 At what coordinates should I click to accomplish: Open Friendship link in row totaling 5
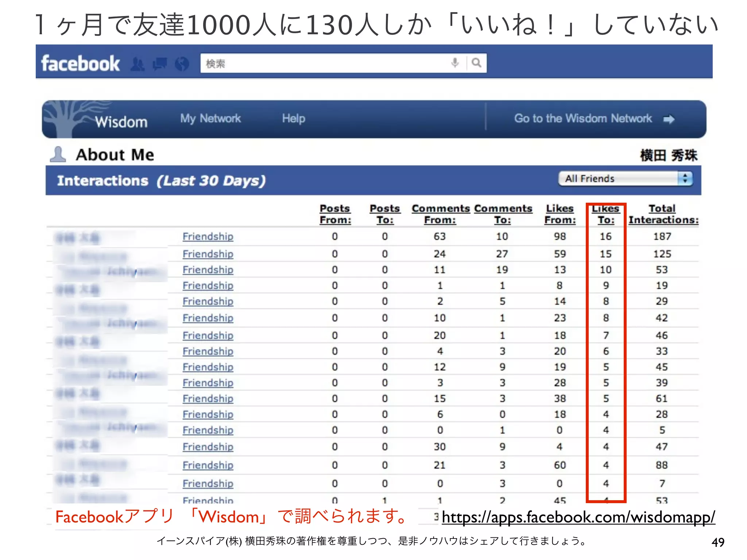[x=208, y=431]
